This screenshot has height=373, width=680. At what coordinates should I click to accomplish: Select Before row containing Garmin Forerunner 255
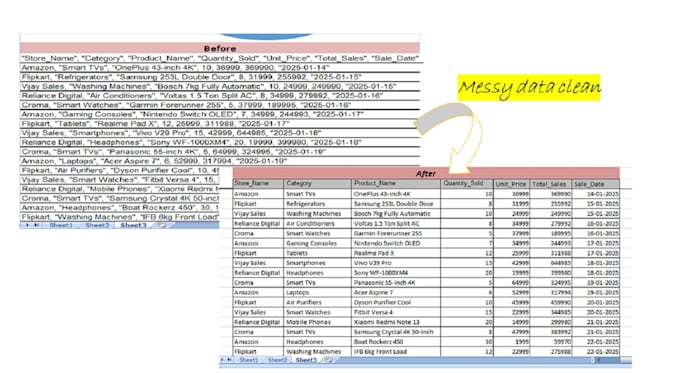(220, 105)
